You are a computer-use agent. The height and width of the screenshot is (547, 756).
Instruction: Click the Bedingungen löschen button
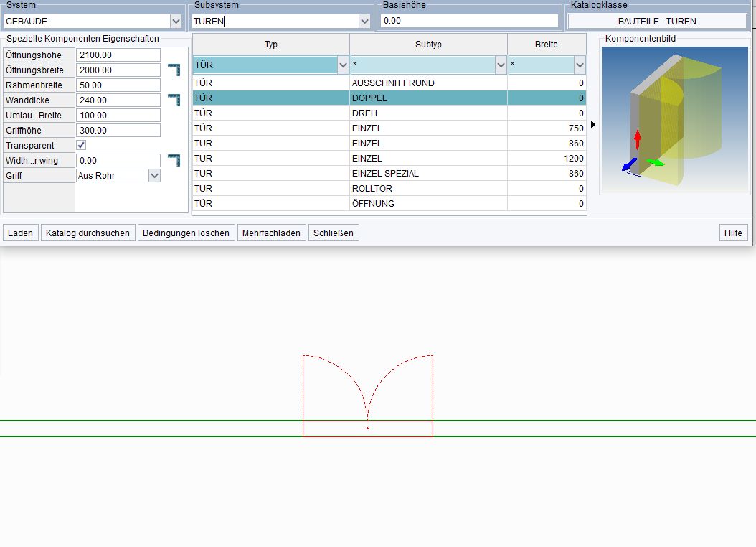(x=186, y=233)
